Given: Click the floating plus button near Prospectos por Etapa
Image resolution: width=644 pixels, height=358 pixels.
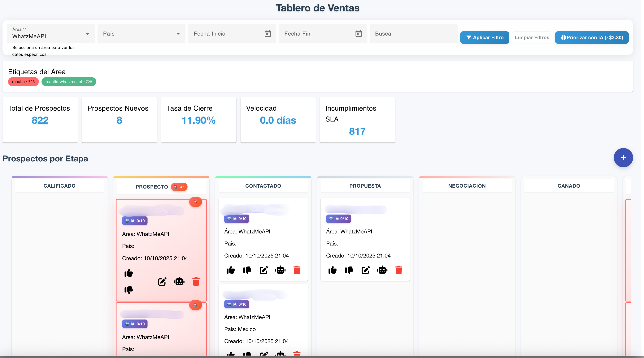Looking at the screenshot, I should click(623, 157).
